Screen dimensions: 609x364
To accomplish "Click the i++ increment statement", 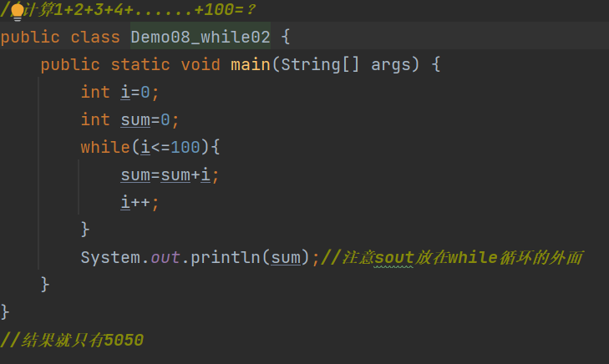I will (x=140, y=202).
